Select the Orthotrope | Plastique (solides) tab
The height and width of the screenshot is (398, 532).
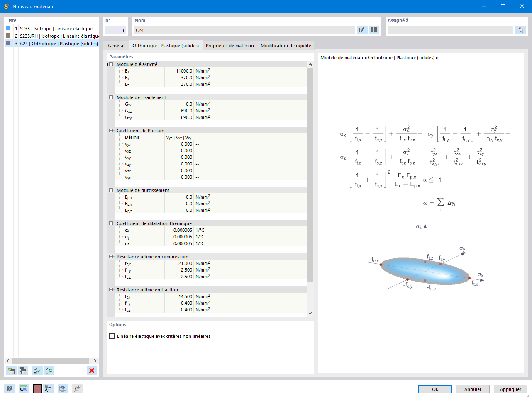(x=166, y=46)
